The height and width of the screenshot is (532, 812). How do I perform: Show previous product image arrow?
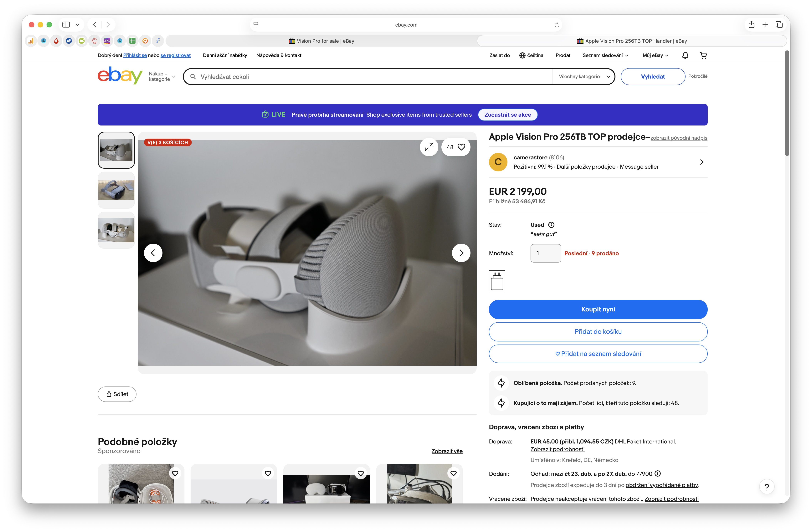click(x=153, y=253)
